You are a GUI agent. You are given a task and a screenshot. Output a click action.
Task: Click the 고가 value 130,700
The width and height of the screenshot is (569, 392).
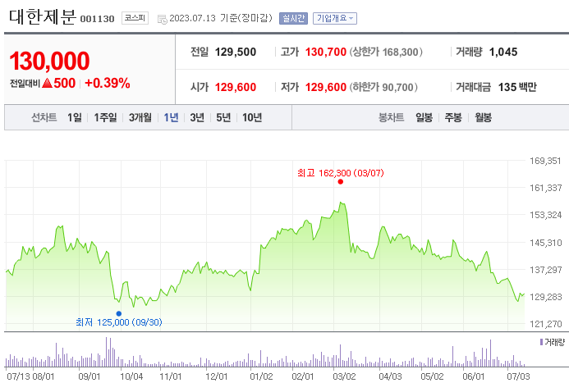pos(325,52)
